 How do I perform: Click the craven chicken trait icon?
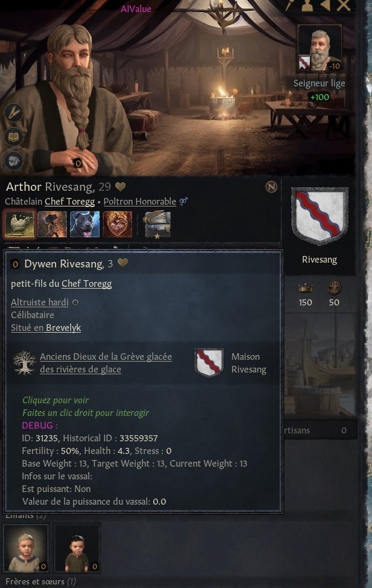(x=20, y=224)
